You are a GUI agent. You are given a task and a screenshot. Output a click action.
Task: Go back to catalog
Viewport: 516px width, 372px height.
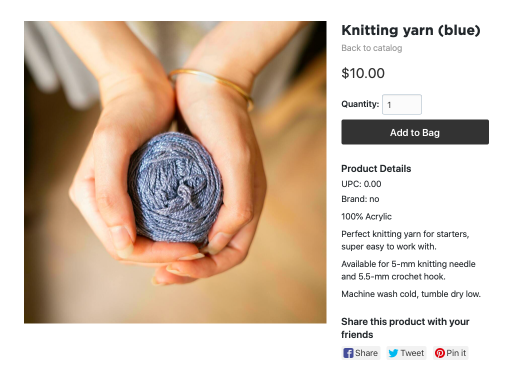tap(372, 48)
